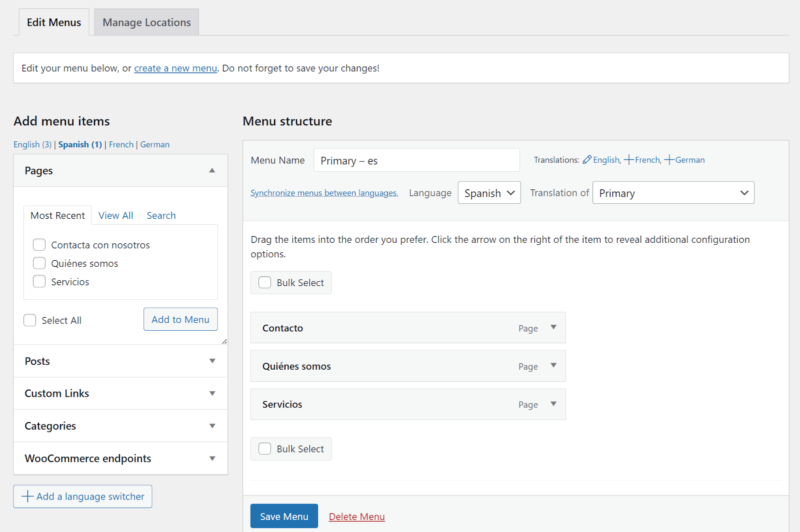Tick the Contacta con nosotros checkbox
Screen dimensions: 800x532
pyautogui.click(x=39, y=245)
